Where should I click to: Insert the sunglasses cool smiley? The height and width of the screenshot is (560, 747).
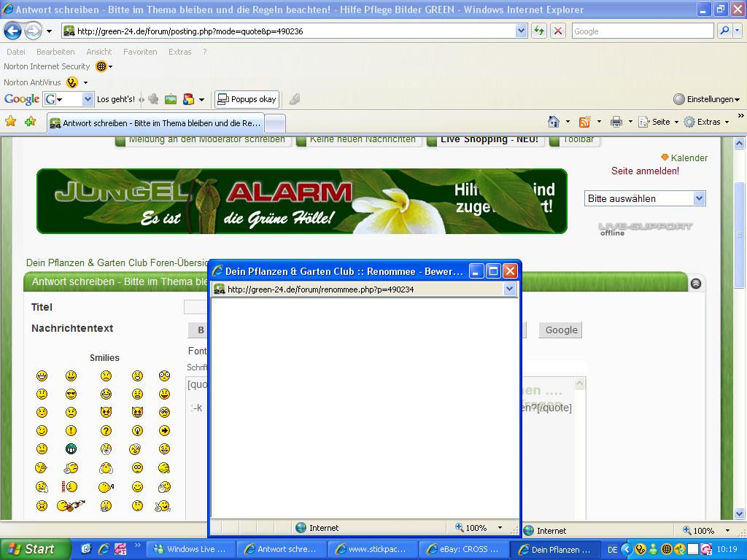[71, 394]
